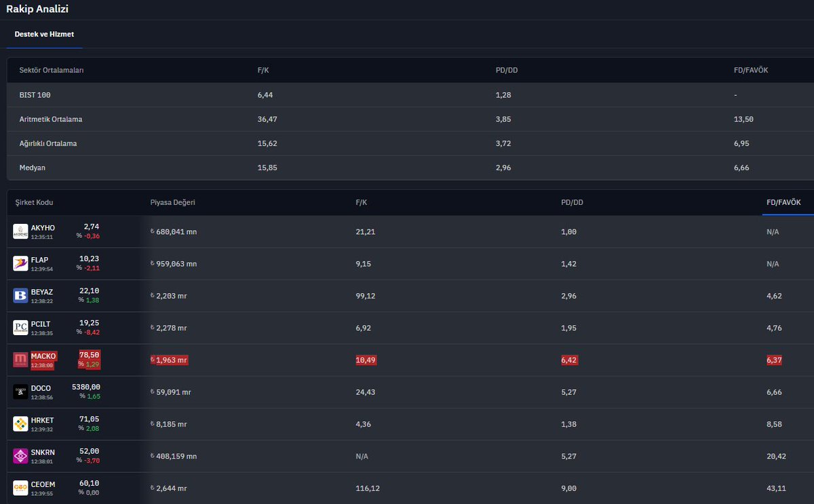Open the Destek ve Hizmet tab
814x504 pixels.
click(44, 34)
